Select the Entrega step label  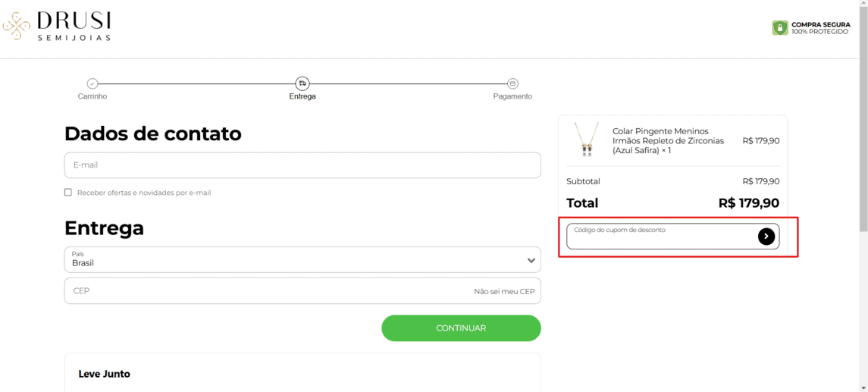click(x=302, y=96)
